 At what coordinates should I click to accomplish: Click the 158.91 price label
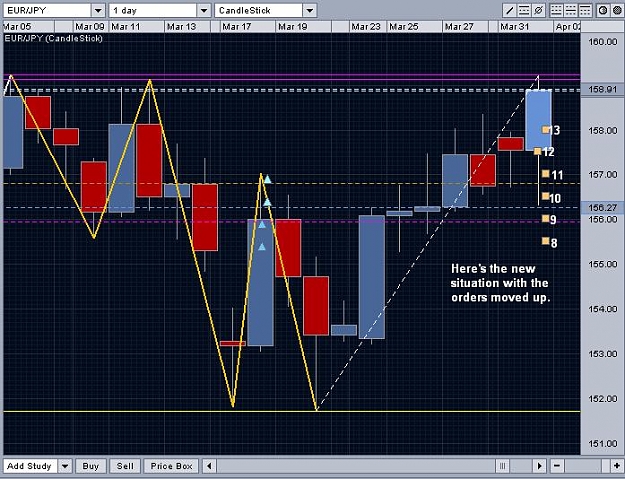[x=602, y=89]
